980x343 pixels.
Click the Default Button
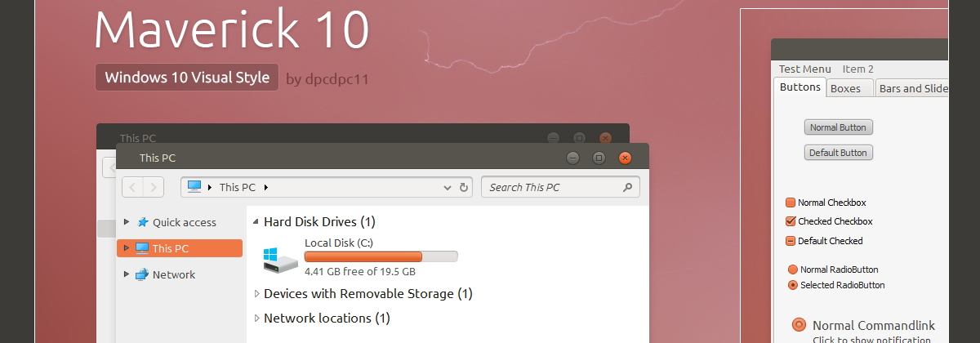pos(839,153)
